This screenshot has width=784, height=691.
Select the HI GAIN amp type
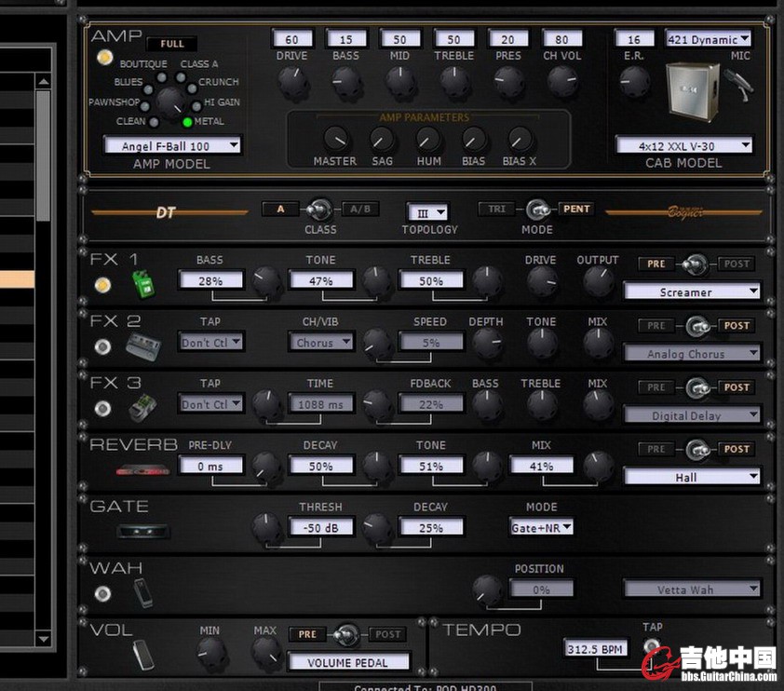click(196, 105)
